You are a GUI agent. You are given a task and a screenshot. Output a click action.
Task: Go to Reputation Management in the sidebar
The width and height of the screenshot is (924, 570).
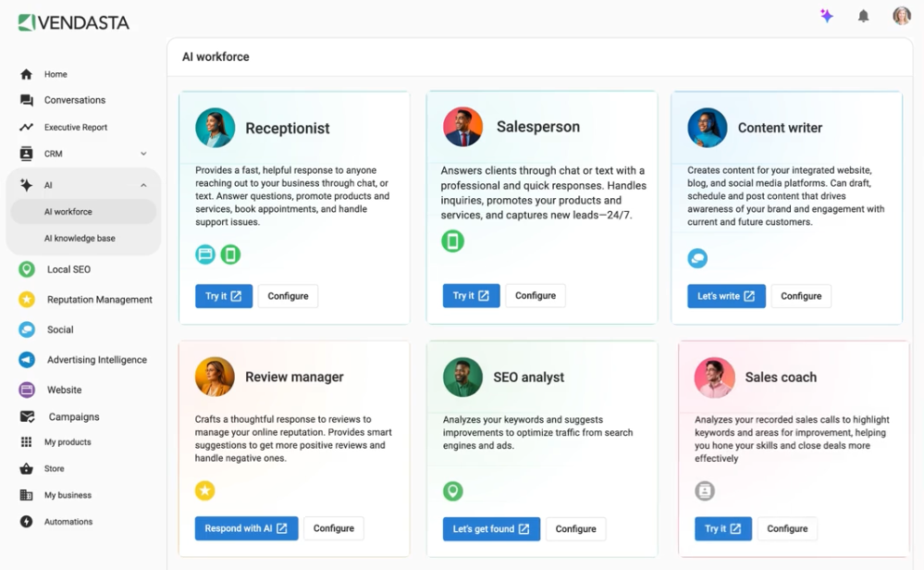97,299
